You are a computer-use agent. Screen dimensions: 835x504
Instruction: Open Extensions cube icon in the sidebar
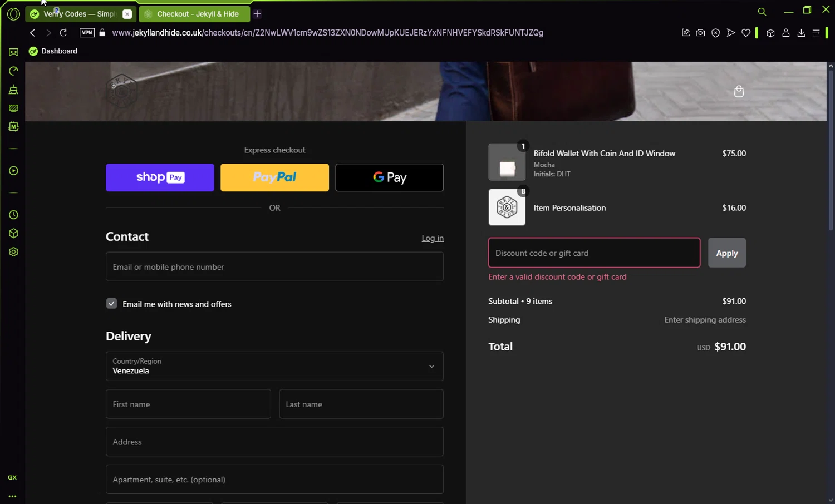[x=13, y=234]
